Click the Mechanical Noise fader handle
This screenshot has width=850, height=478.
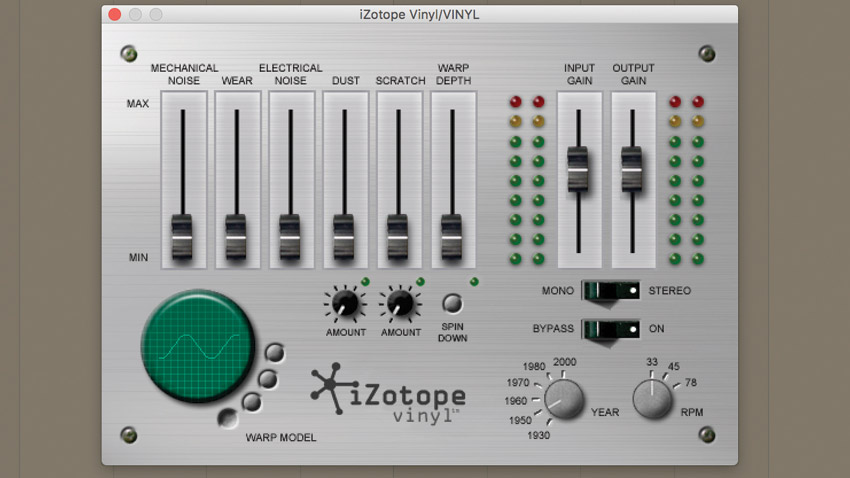(182, 237)
